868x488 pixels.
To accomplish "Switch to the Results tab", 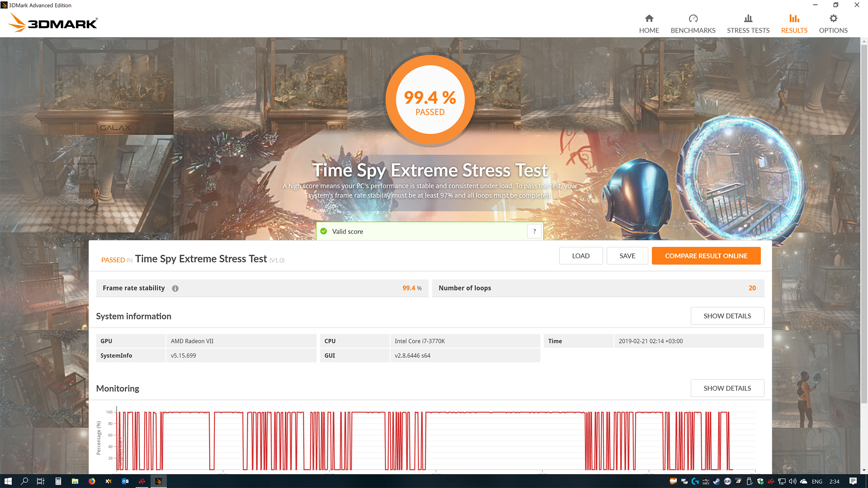I will point(794,24).
